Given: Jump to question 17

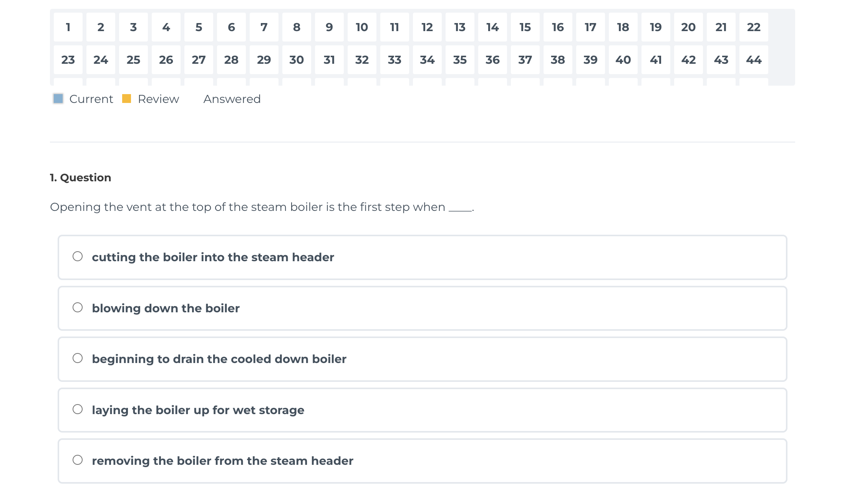Looking at the screenshot, I should coord(590,27).
